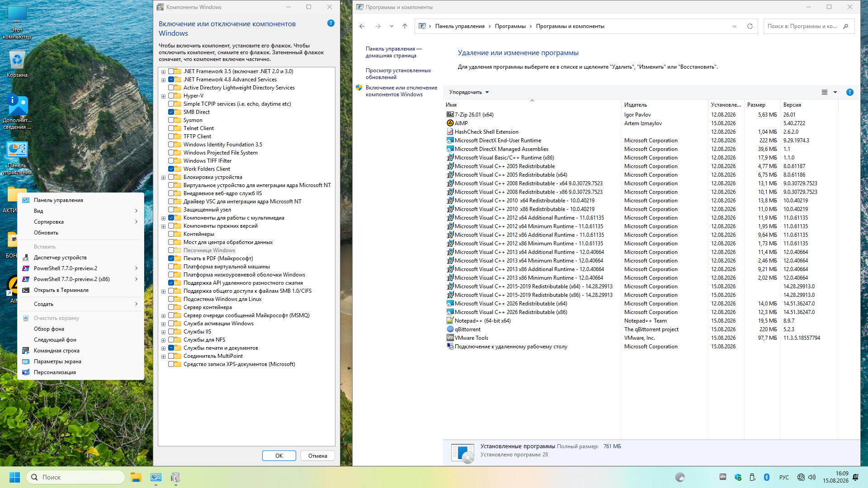Viewport: 868px width, 488px height.
Task: Open Панель управления — домашняя страница link
Action: tap(394, 52)
